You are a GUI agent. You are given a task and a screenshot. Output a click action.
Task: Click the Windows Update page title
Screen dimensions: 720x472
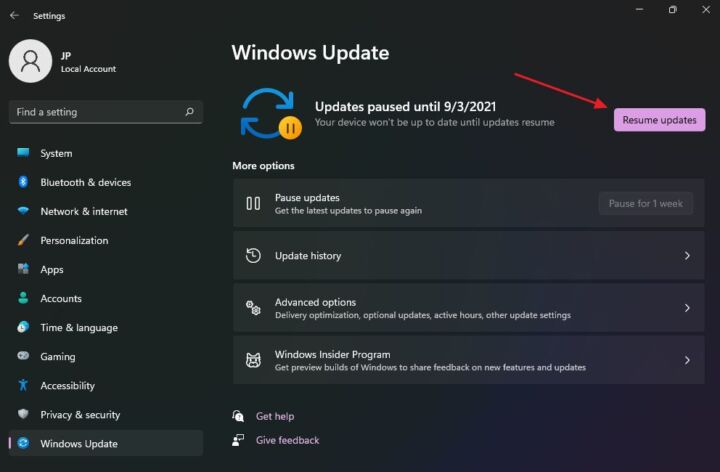(310, 53)
